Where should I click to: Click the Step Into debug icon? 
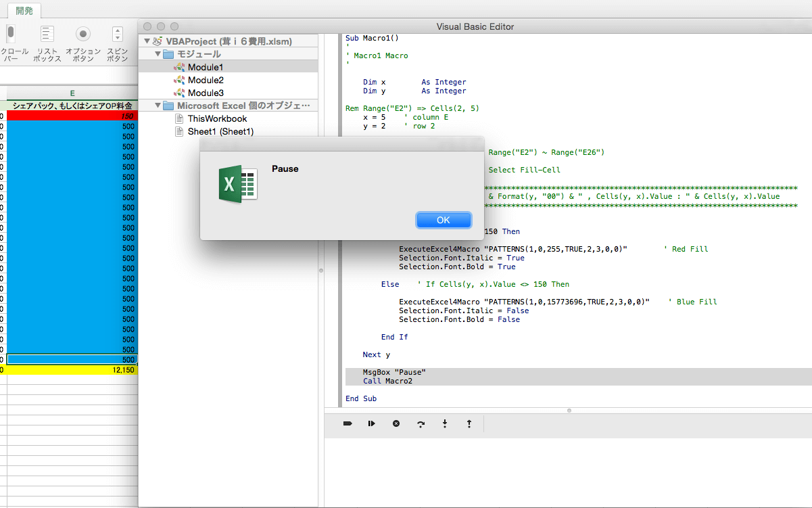tap(445, 423)
